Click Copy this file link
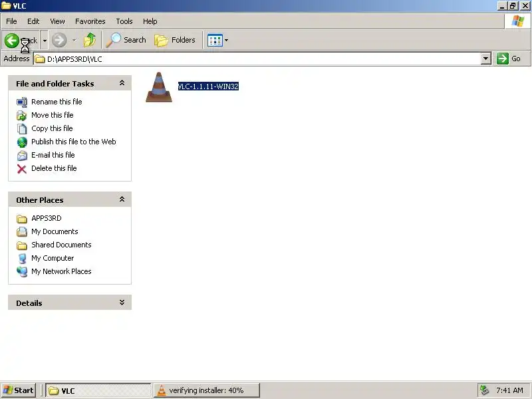The image size is (532, 399). click(52, 128)
